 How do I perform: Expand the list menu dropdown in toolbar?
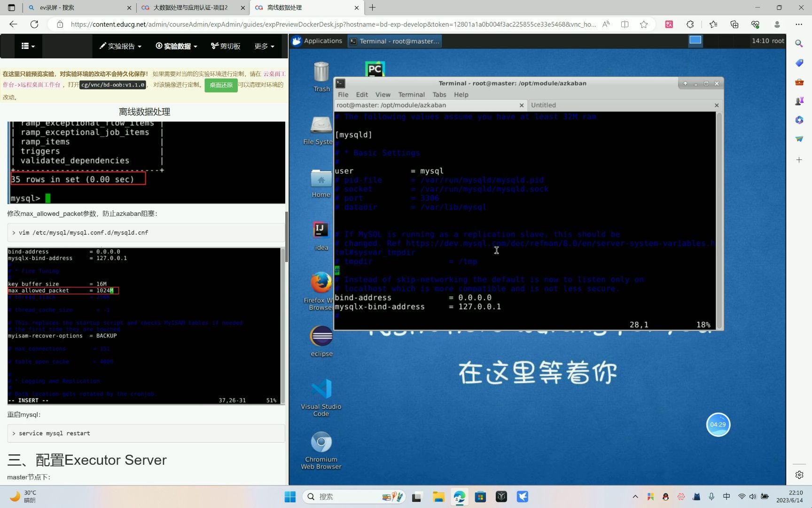coord(28,46)
